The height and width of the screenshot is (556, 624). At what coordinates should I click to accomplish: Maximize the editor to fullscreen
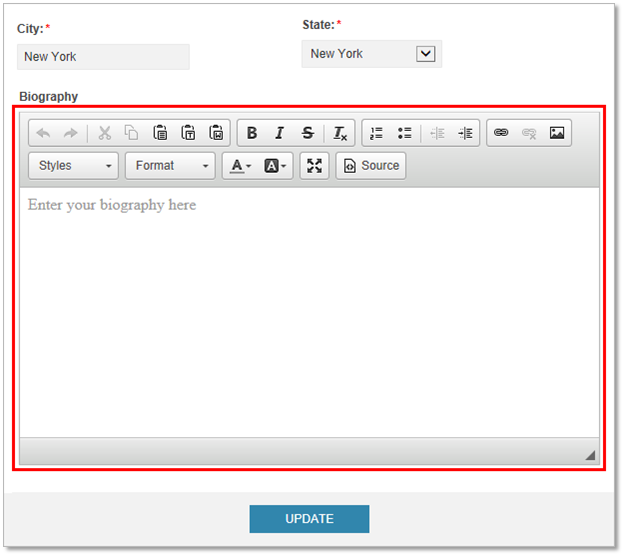tap(315, 166)
